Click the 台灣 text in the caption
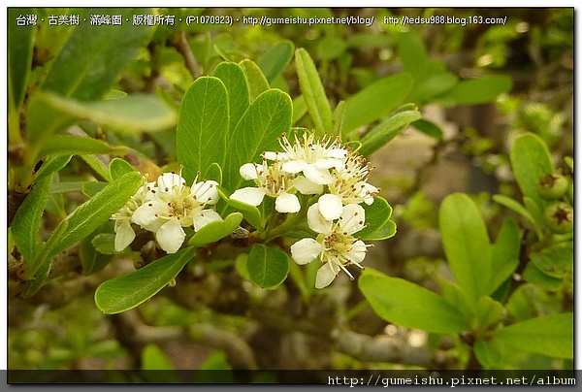The image size is (582, 392). click(26, 20)
